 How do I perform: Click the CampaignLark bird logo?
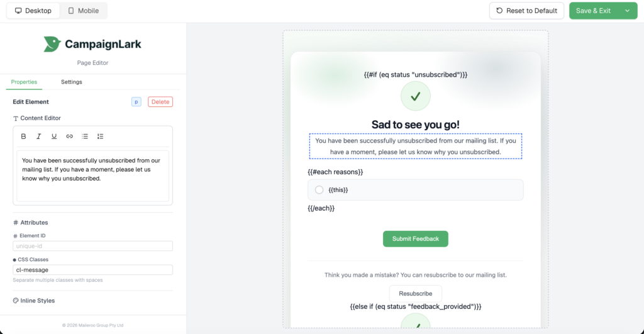52,44
